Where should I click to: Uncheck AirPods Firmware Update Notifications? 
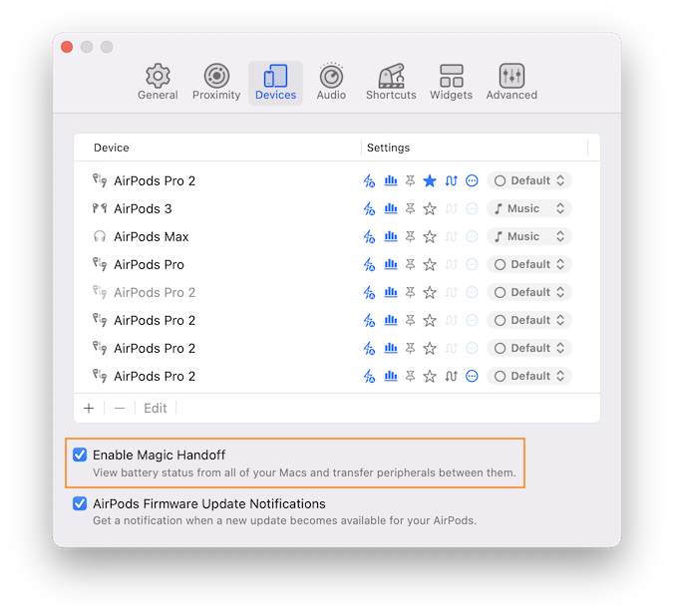point(80,503)
